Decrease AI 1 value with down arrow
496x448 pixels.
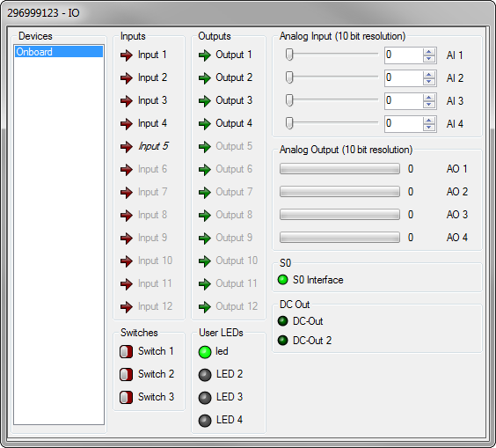429,59
